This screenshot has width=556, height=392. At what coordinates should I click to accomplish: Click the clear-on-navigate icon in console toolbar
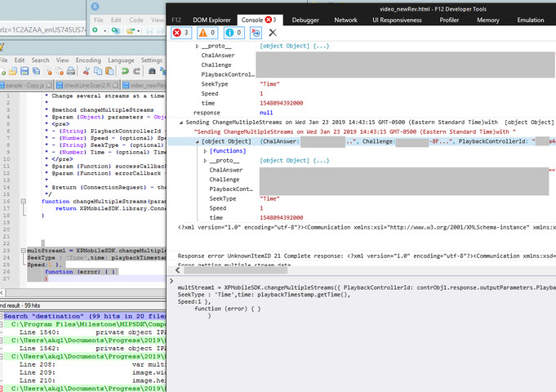(x=256, y=33)
